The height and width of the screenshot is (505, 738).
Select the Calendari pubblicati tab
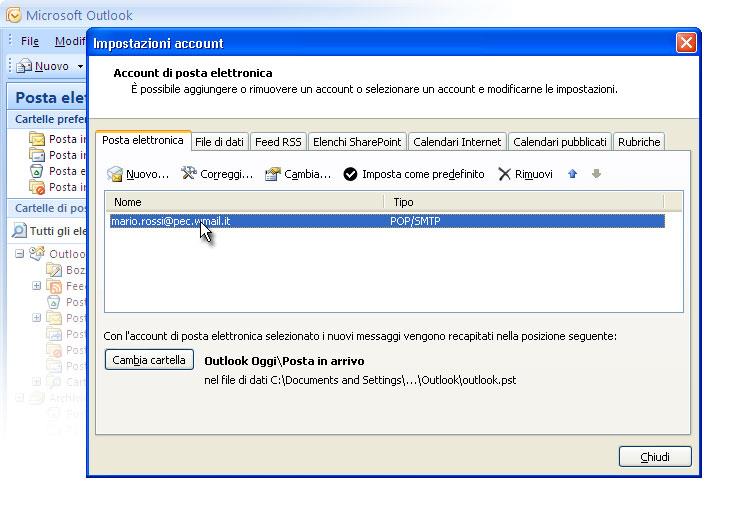pos(560,142)
